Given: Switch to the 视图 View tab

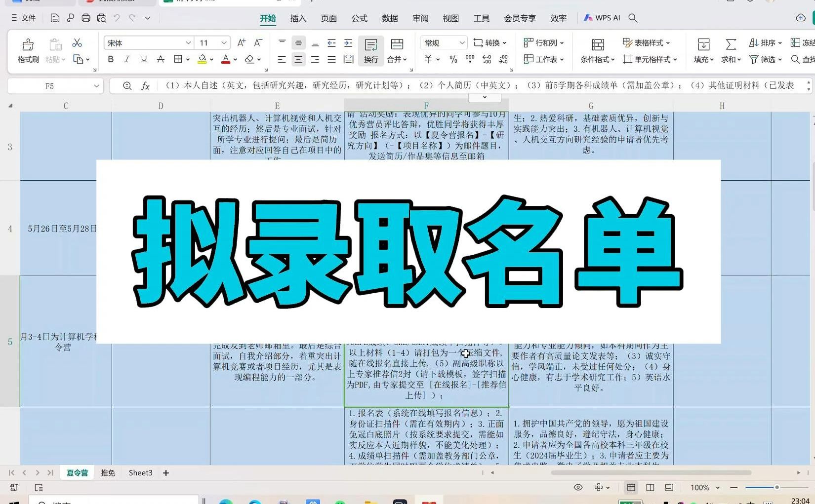Looking at the screenshot, I should pyautogui.click(x=450, y=18).
